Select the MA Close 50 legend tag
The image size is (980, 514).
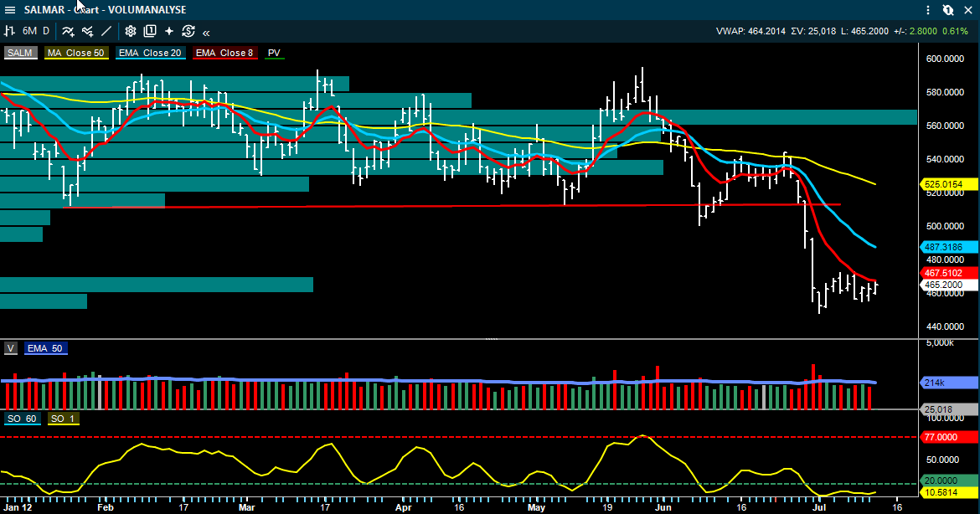(76, 53)
